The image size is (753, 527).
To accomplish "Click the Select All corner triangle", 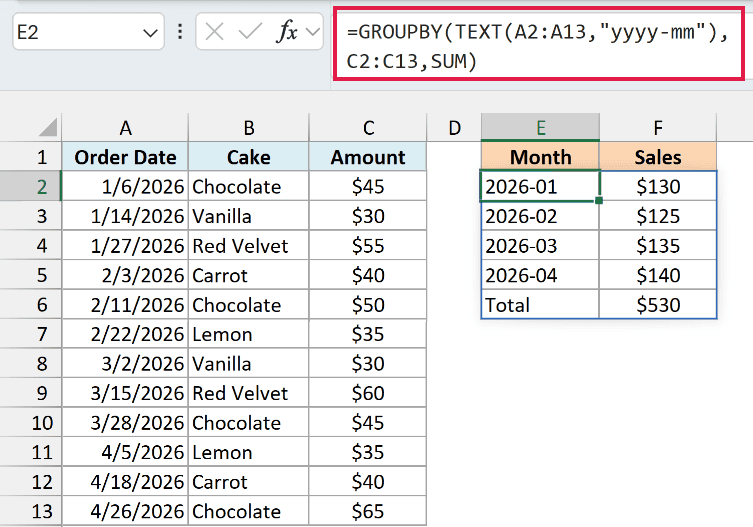I will point(49,128).
